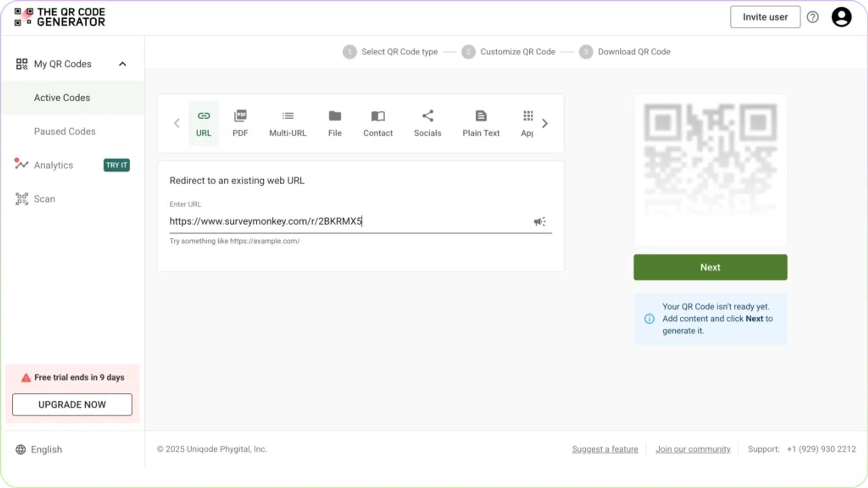Click the Customize QR Code step
This screenshot has width=868, height=488.
click(x=508, y=52)
